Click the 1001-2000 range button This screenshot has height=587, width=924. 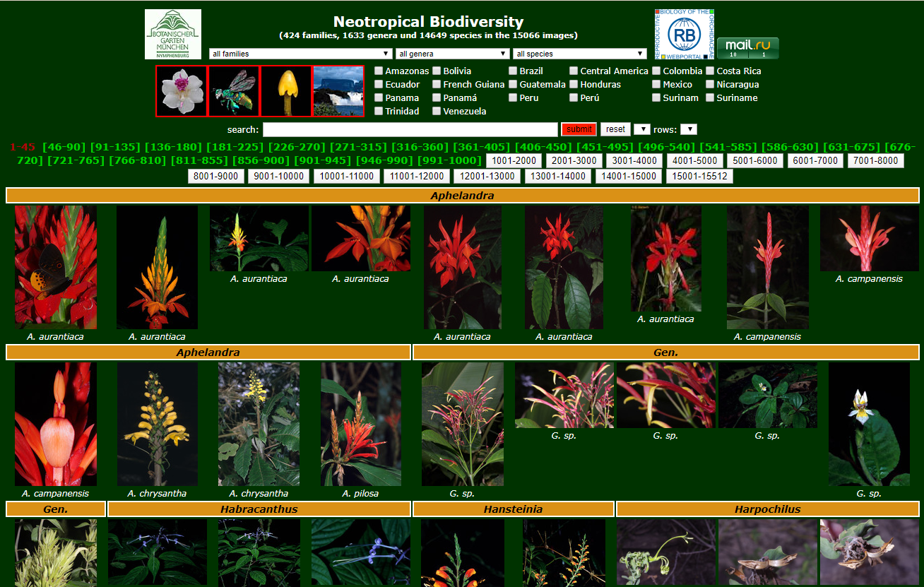[514, 160]
